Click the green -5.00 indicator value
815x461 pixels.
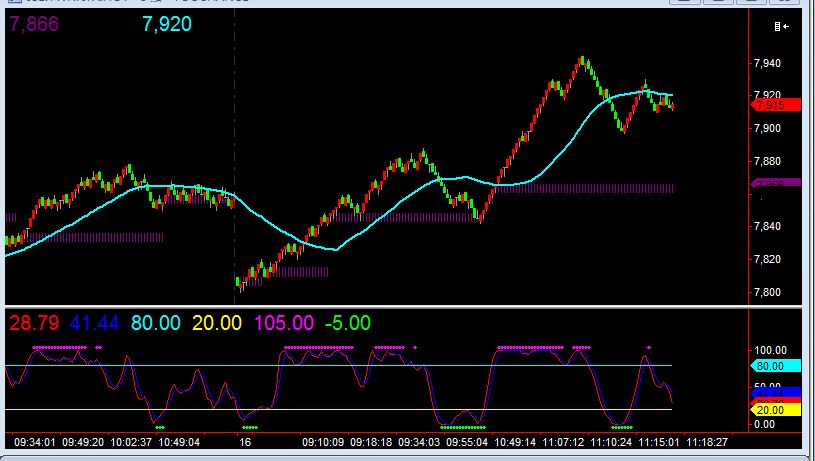pos(348,323)
